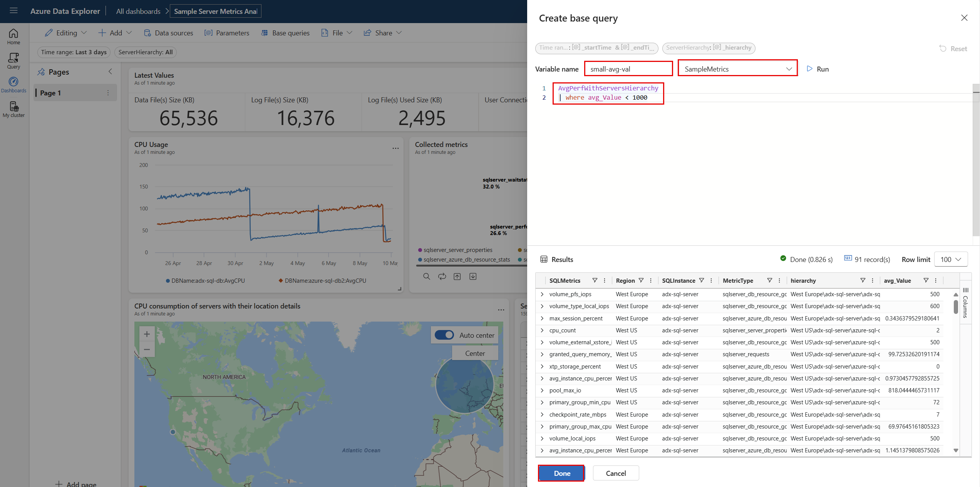Screen dimensions: 980x487
Task: Filter the SQLMetrics column
Action: pyautogui.click(x=595, y=280)
